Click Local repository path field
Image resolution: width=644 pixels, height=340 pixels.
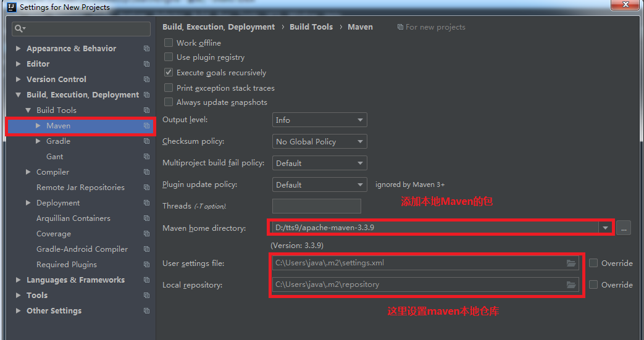tap(425, 284)
